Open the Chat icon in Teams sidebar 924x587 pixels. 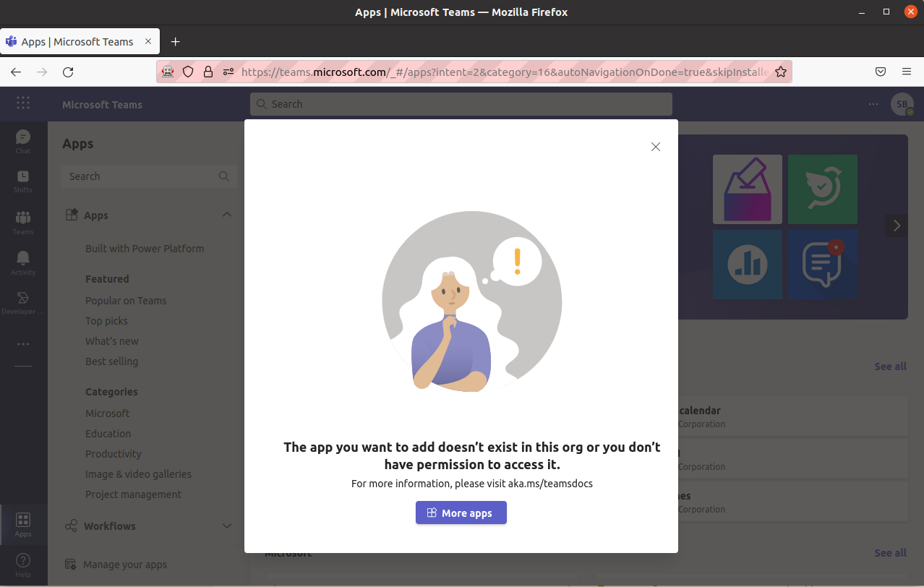tap(23, 141)
